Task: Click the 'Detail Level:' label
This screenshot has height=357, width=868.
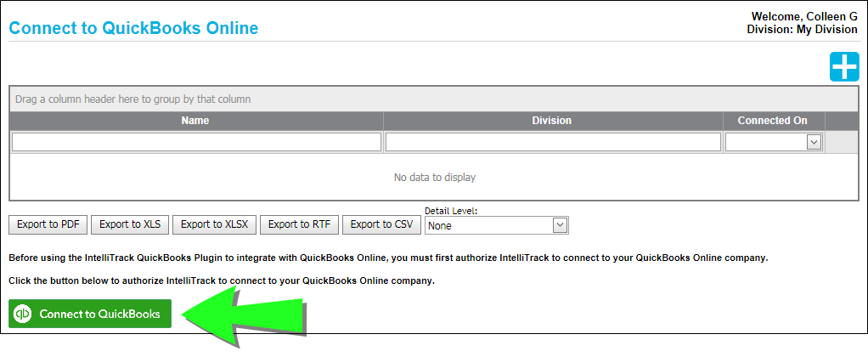Action: 451,211
